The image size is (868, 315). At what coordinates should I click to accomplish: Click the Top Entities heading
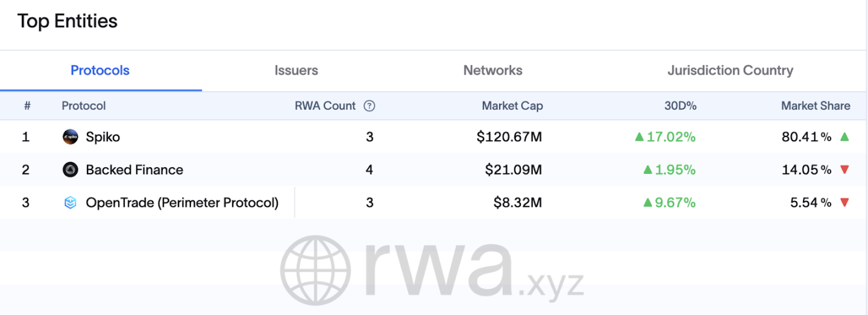[x=68, y=21]
